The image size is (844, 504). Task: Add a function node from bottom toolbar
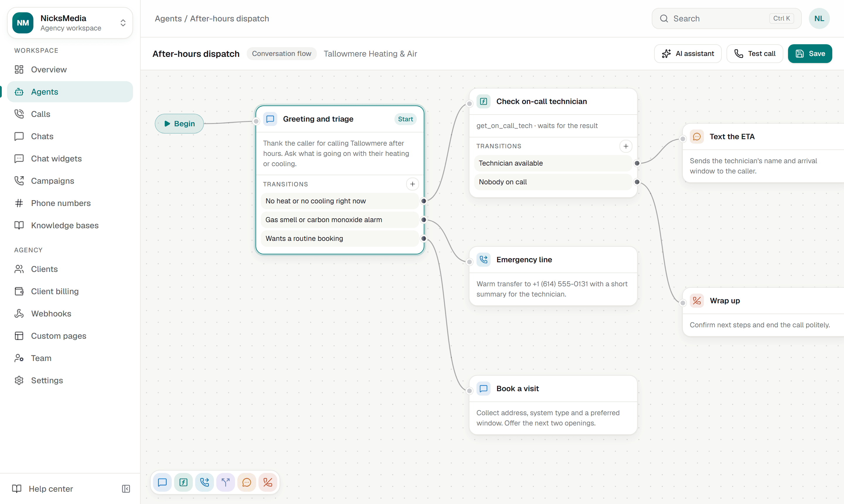pyautogui.click(x=183, y=482)
